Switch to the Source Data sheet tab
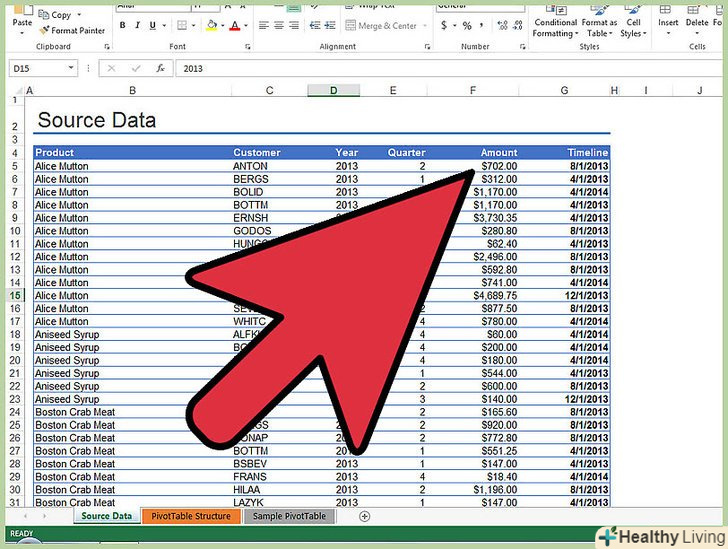This screenshot has width=728, height=549. pos(107,516)
